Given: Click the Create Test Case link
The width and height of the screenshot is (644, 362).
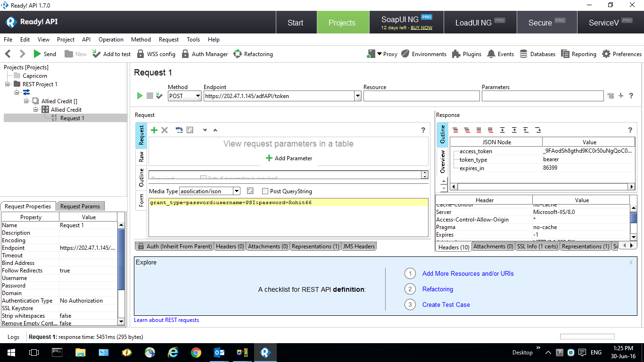Looking at the screenshot, I should coord(446,304).
